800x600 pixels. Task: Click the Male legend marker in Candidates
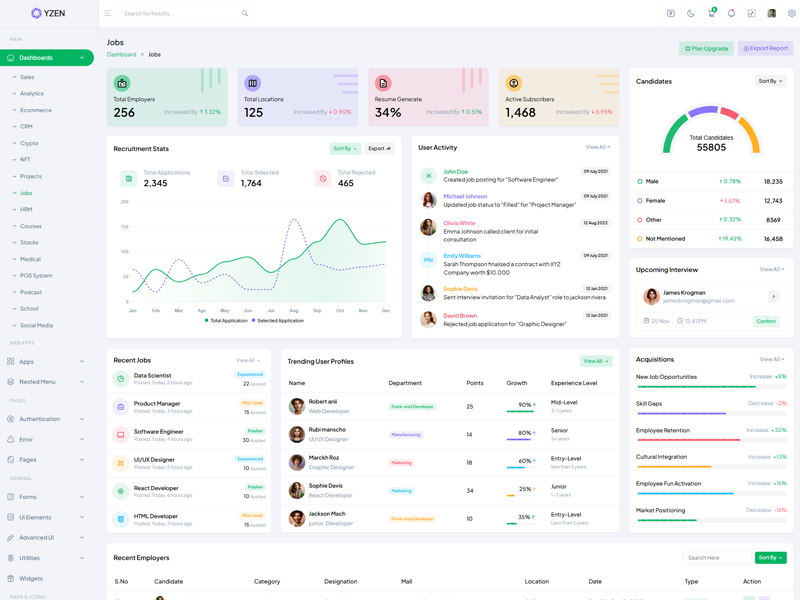pos(640,182)
